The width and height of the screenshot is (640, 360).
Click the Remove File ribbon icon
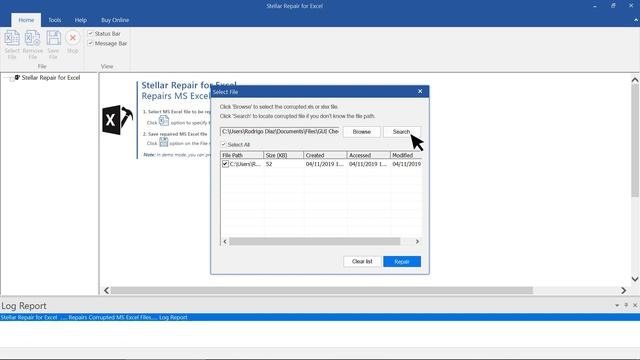(x=33, y=44)
